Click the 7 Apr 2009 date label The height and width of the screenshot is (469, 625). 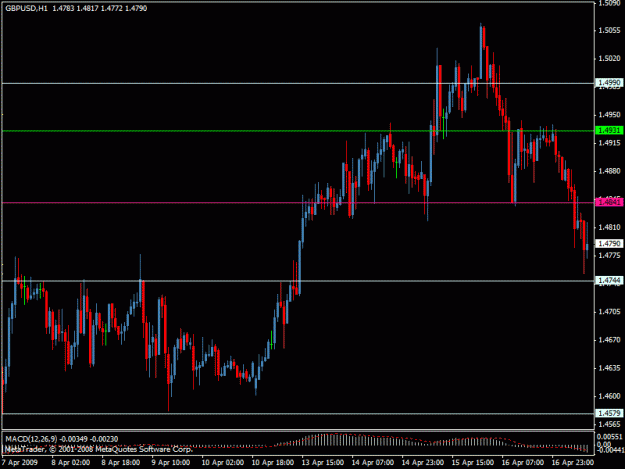(20, 463)
